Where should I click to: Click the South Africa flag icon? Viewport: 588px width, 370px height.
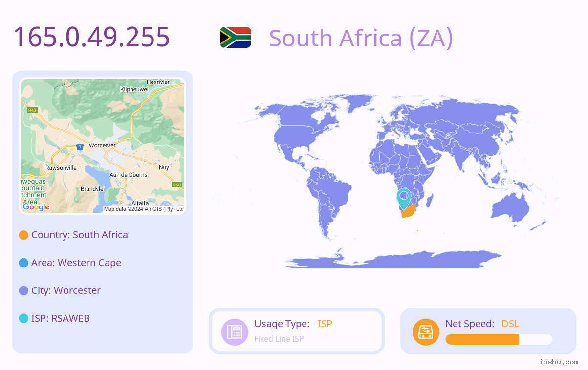point(236,37)
